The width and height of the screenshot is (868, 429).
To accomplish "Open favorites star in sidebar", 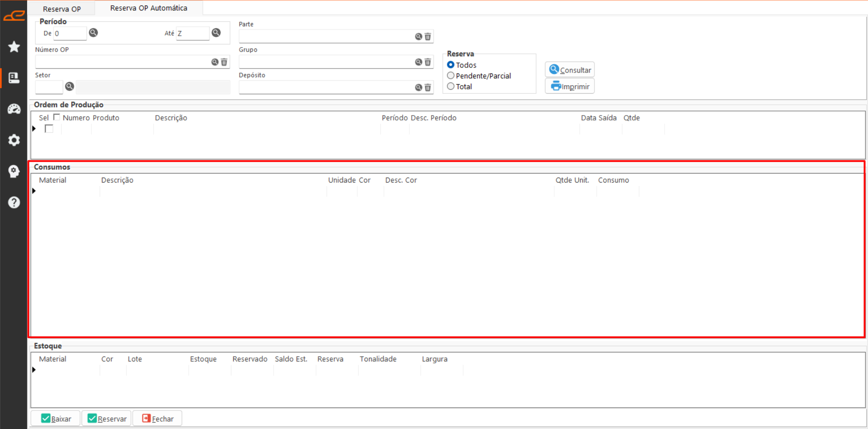I will pyautogui.click(x=14, y=47).
